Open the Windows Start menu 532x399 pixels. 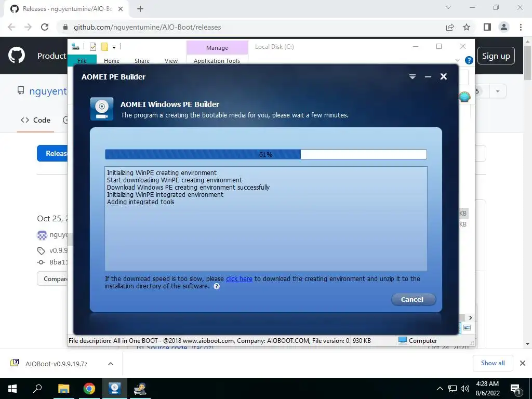pyautogui.click(x=12, y=389)
